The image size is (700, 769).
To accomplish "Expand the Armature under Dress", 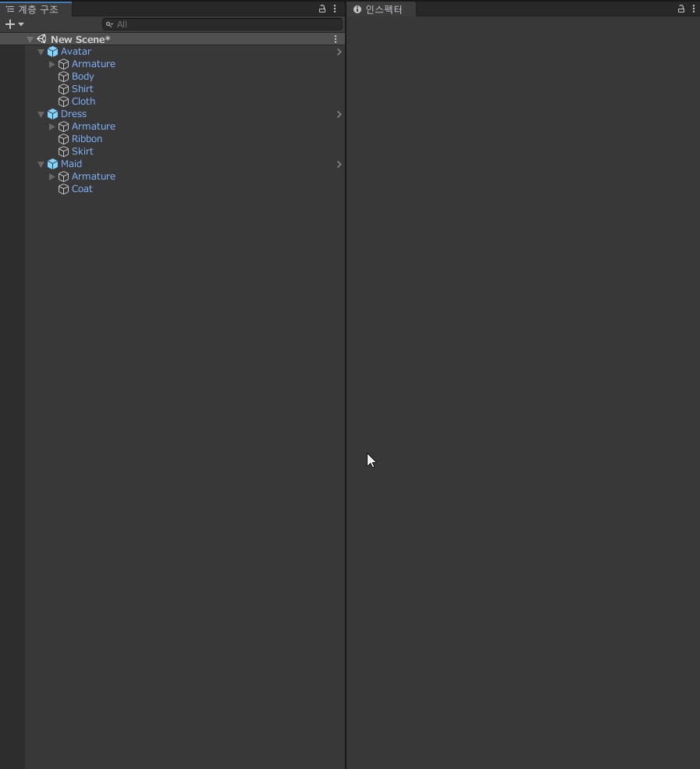I will click(x=52, y=126).
